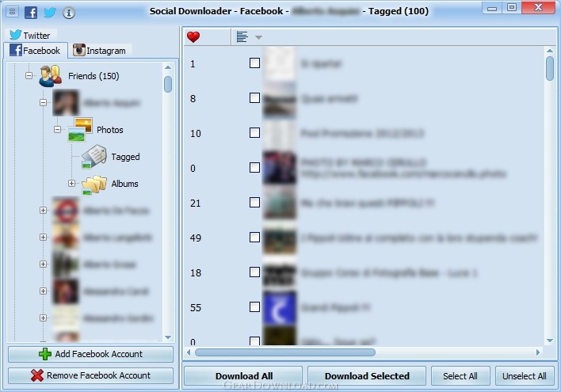Collapse the Photos node
561x392 pixels.
58,129
